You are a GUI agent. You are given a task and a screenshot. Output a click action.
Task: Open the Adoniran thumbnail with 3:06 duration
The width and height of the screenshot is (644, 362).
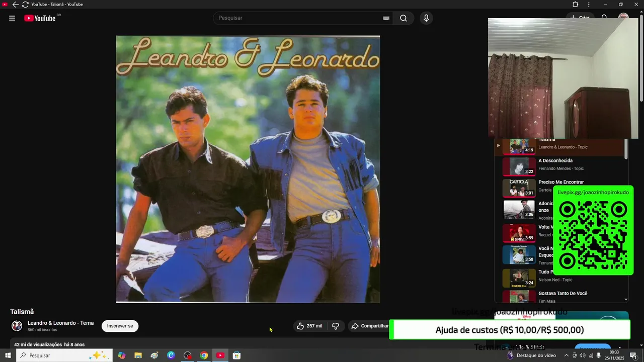pyautogui.click(x=519, y=210)
